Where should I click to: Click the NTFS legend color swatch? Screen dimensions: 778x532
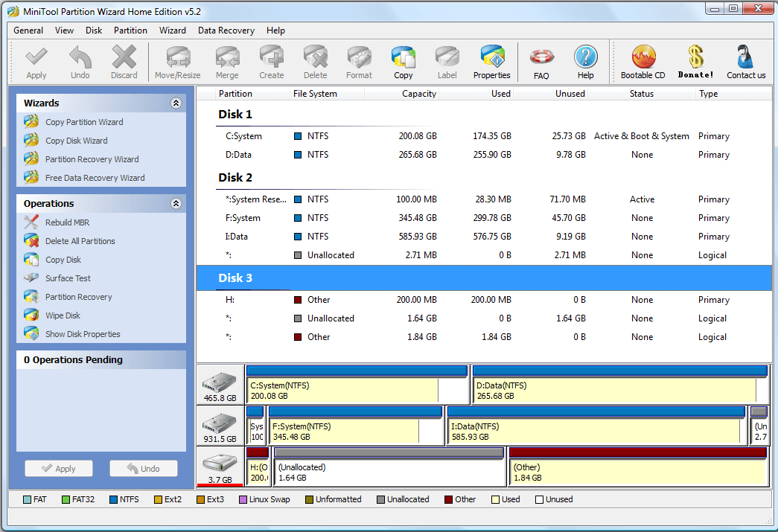point(113,500)
